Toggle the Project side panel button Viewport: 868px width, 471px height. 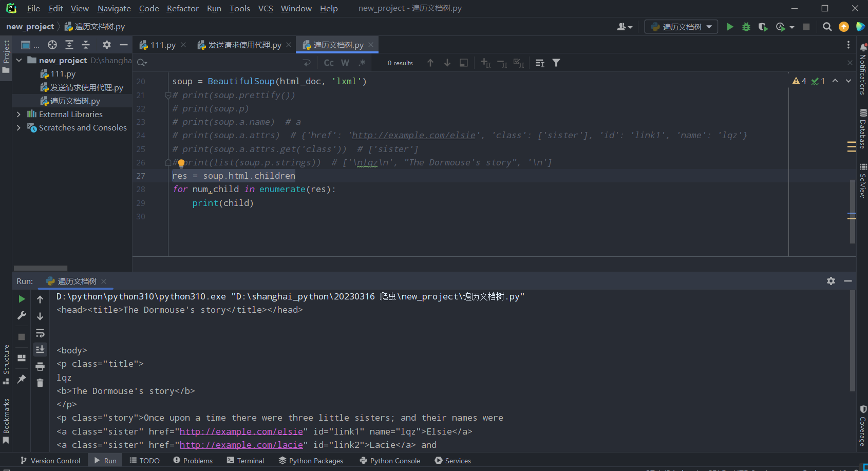6,56
